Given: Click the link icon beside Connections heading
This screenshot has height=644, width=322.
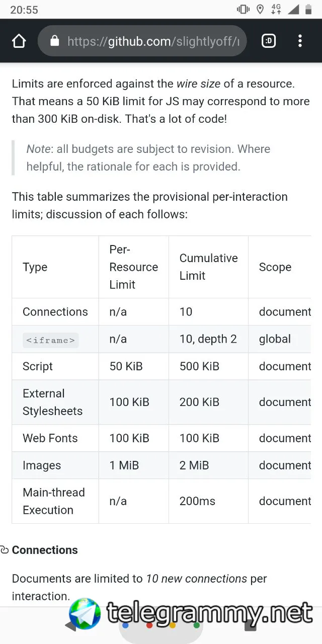Looking at the screenshot, I should pyautogui.click(x=5, y=550).
